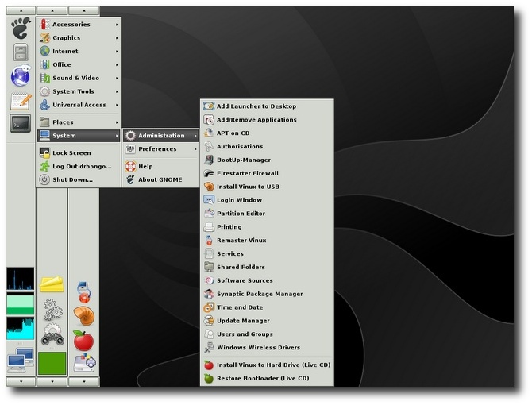
Task: Click the cyan network monitor graph
Action: click(x=21, y=328)
